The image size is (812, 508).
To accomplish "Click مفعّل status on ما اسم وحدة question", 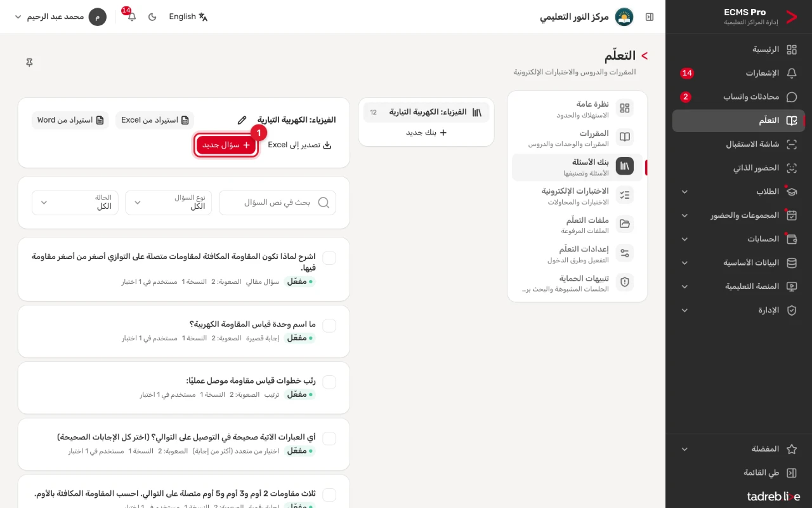I will [299, 338].
